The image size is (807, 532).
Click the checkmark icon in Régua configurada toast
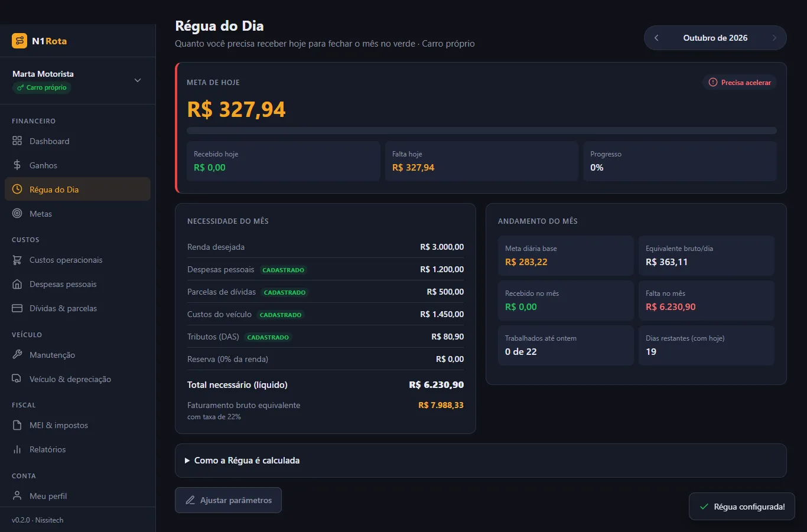pos(704,507)
